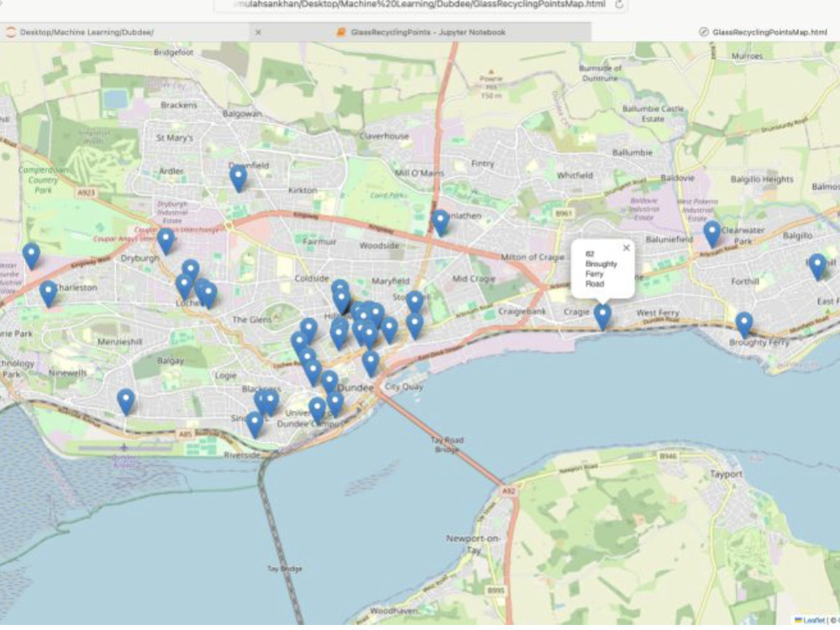
Task: Select the marker left of City Quay
Action: tap(370, 364)
